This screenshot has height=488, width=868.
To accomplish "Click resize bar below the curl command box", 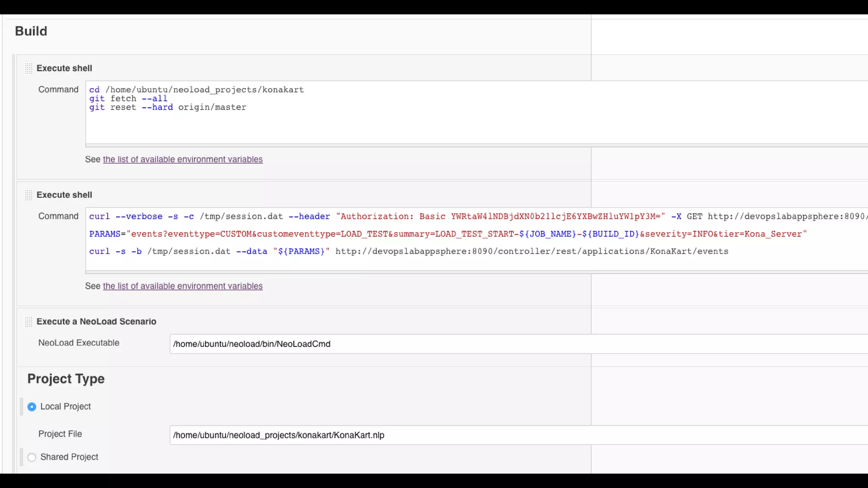I will (466, 272).
